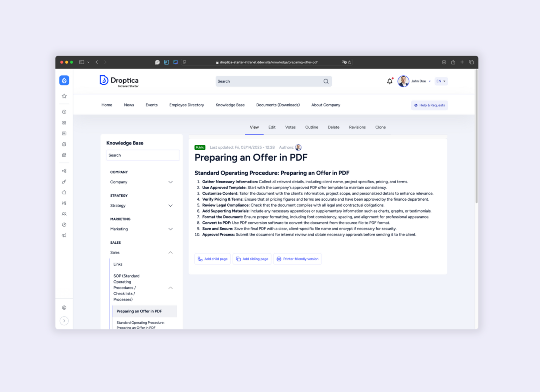
Task: Open the Printer-friendly version
Action: (297, 259)
